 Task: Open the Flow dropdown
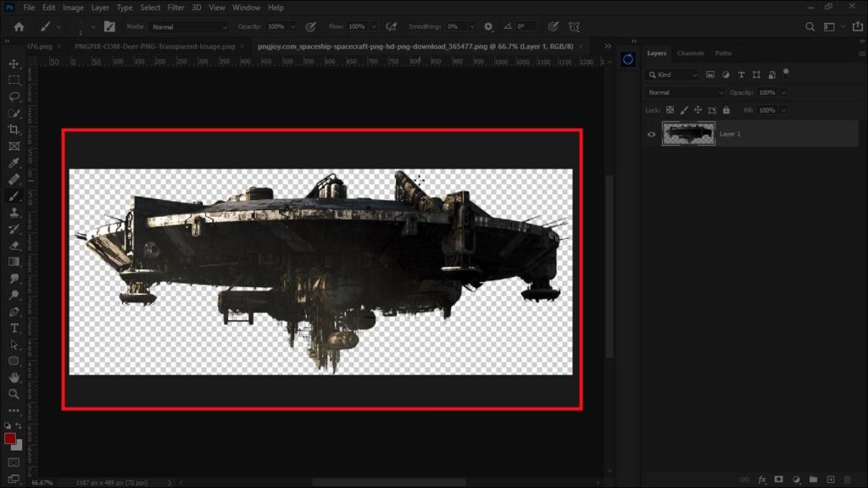(374, 26)
